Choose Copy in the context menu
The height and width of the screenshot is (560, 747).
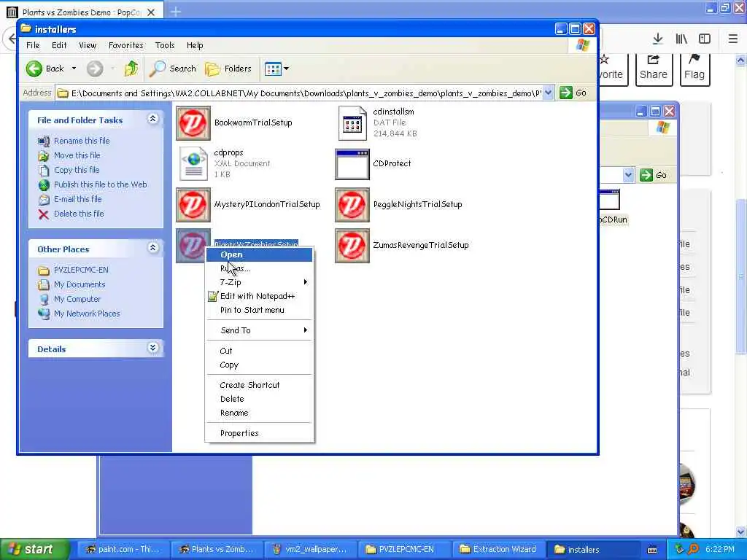point(259,365)
